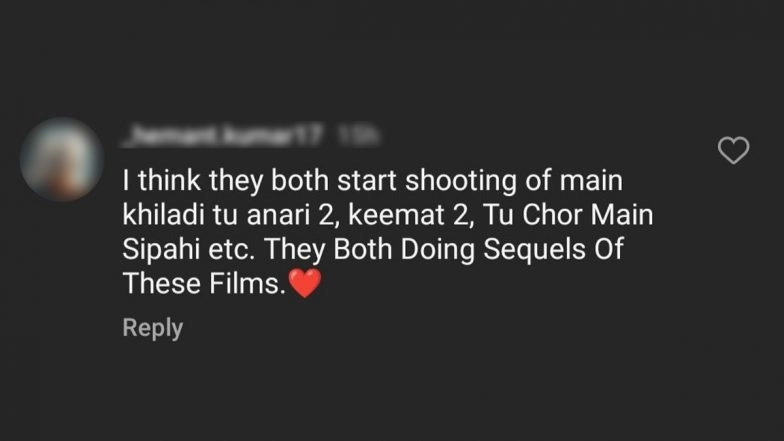
Task: Click the text 'These Films.' on the last line
Action: [x=204, y=284]
